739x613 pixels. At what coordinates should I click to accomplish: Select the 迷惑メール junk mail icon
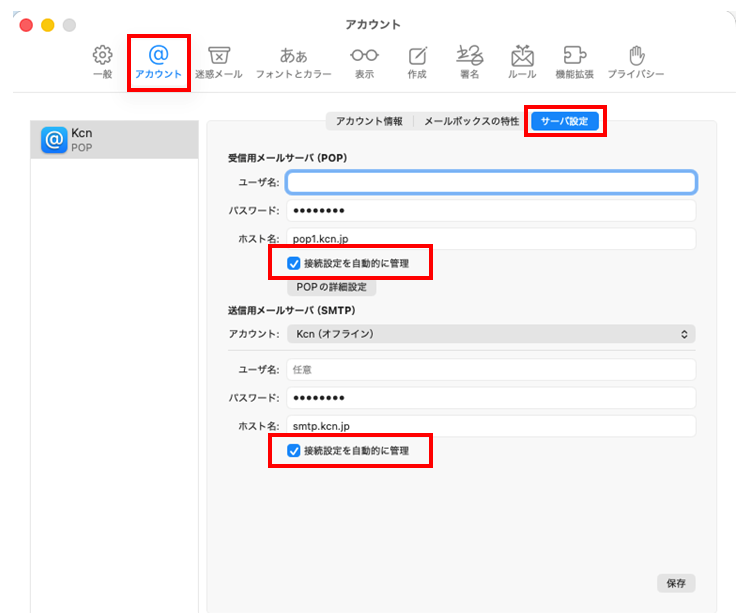point(219,62)
